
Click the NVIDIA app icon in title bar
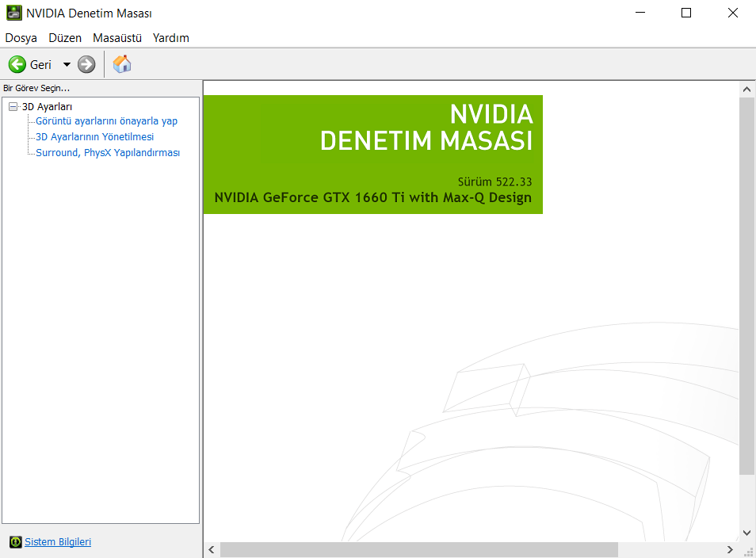click(x=14, y=13)
